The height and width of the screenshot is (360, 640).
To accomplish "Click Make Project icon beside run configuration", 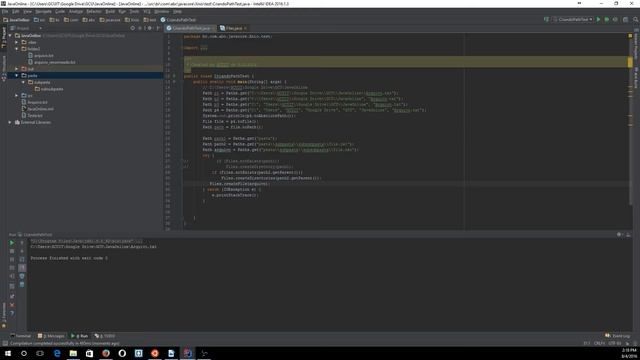I will [546, 19].
